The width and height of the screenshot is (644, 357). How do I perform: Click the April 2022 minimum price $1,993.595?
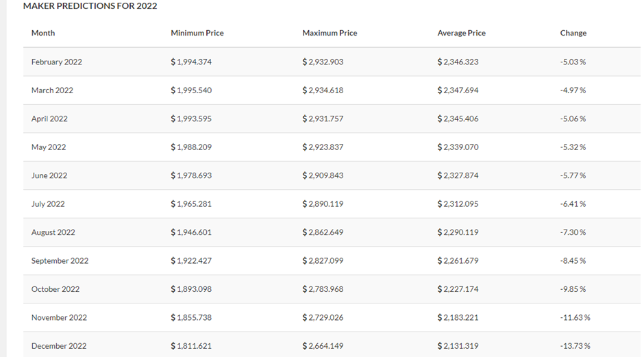point(191,119)
